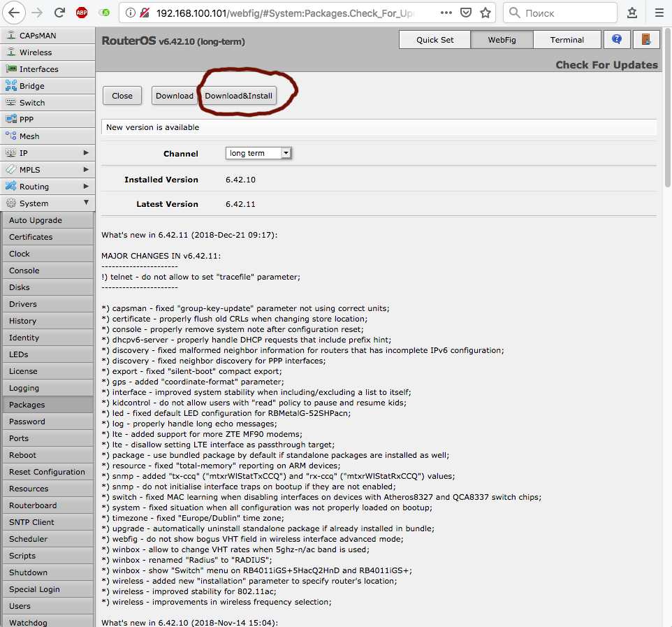
Task: Open the Firefox hamburger menu
Action: 659,13
